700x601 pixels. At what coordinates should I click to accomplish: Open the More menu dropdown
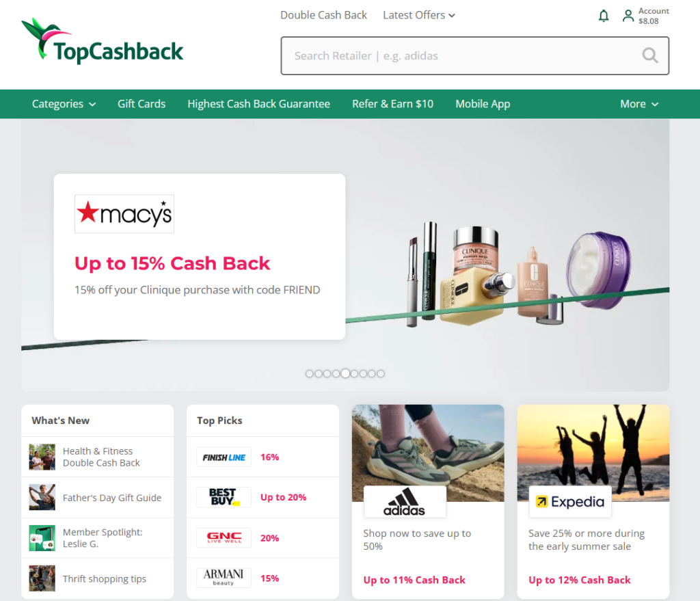coord(639,104)
